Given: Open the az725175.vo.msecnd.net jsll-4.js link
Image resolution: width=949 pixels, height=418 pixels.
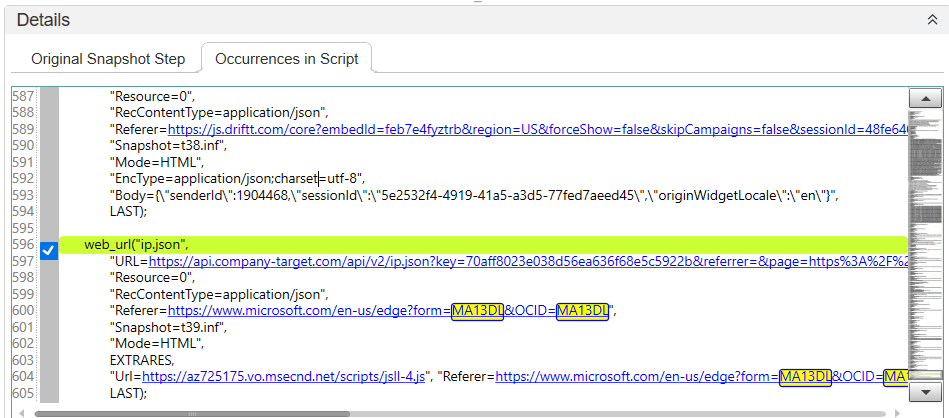Looking at the screenshot, I should click(x=284, y=376).
